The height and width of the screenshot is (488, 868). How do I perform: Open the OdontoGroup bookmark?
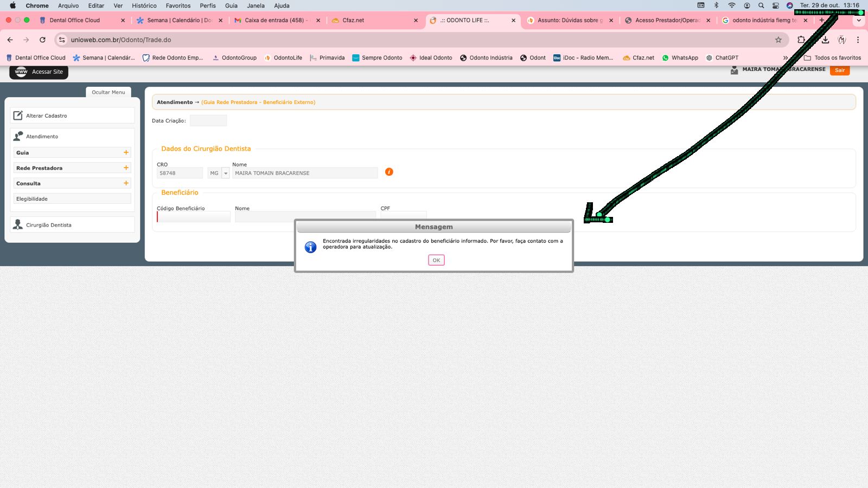pyautogui.click(x=234, y=57)
